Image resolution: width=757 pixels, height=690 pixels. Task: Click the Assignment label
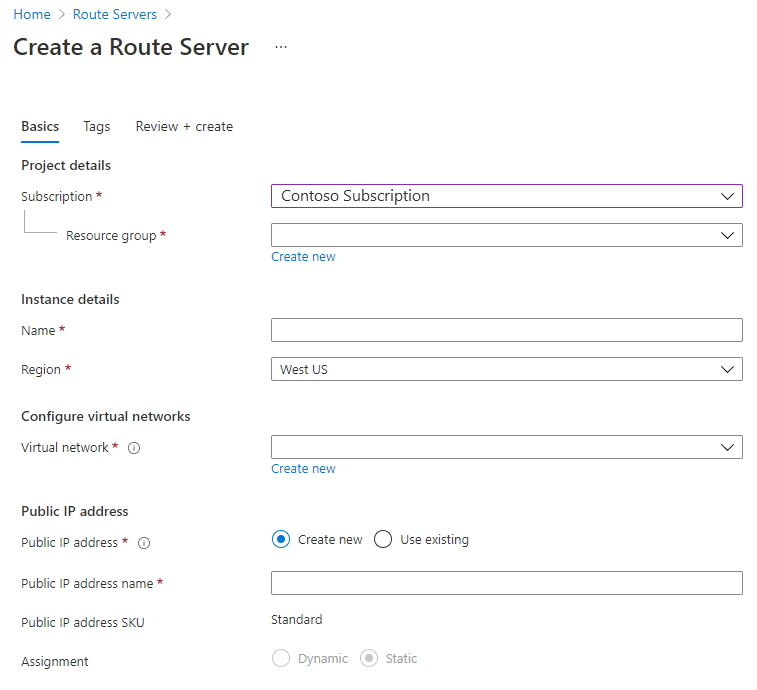pos(55,662)
